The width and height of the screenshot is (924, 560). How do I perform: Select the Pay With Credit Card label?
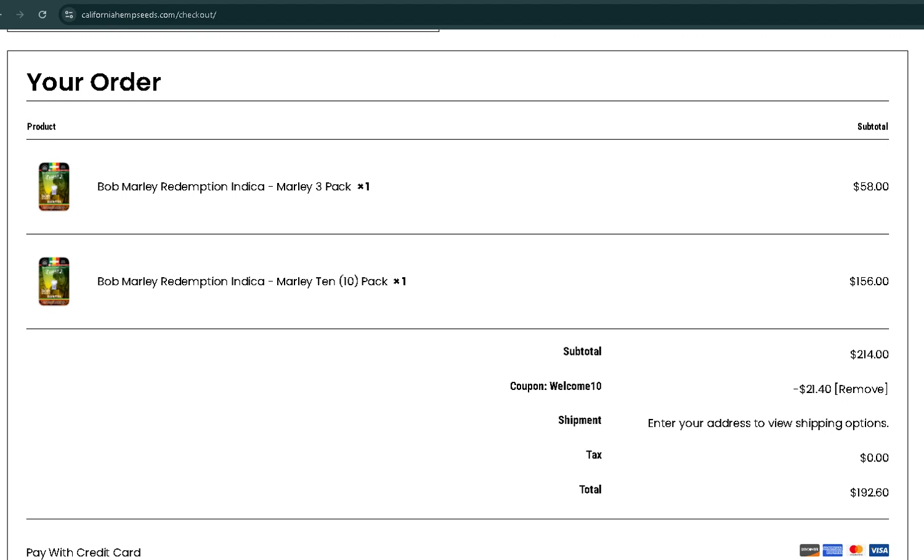tap(84, 553)
